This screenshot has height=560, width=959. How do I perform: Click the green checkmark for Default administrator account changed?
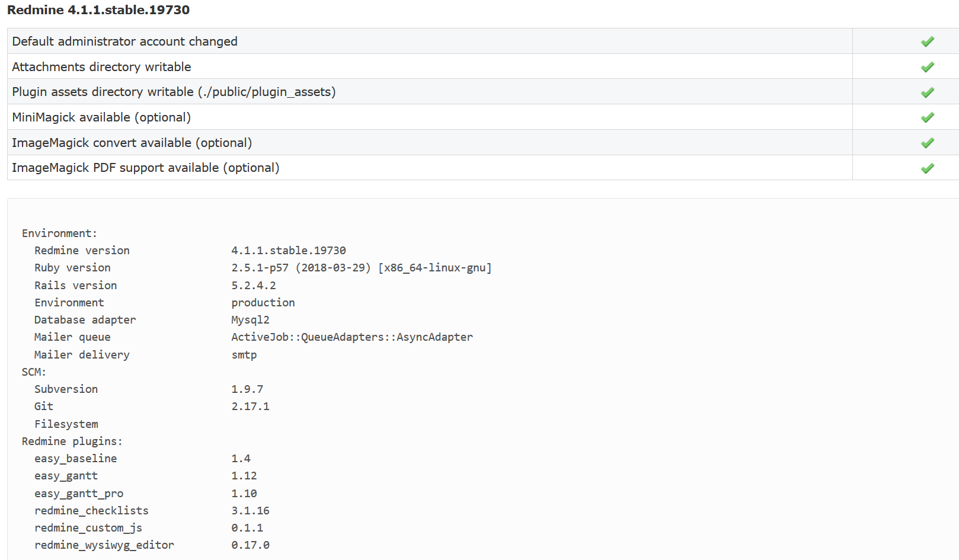click(x=928, y=41)
